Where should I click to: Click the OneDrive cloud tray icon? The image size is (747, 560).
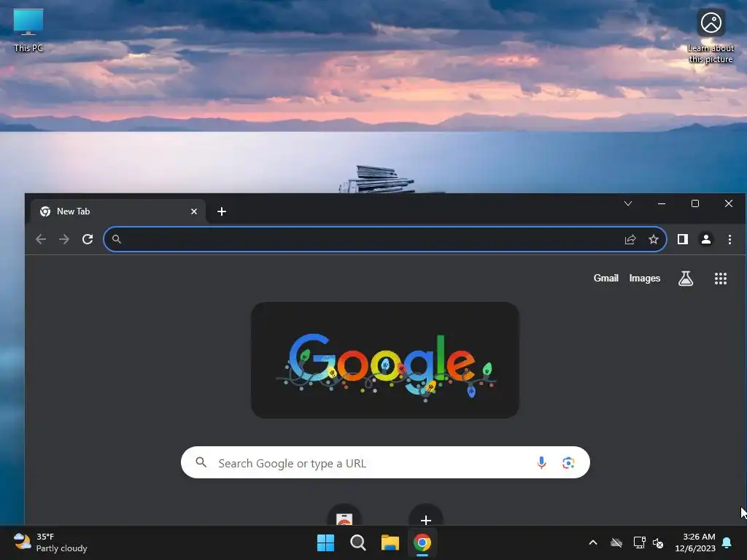point(616,542)
